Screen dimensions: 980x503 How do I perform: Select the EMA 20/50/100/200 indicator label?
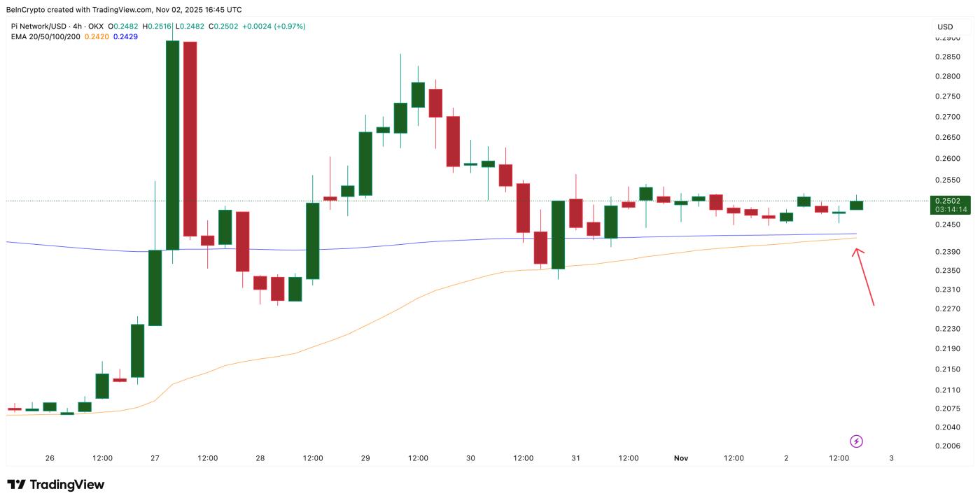click(x=45, y=36)
